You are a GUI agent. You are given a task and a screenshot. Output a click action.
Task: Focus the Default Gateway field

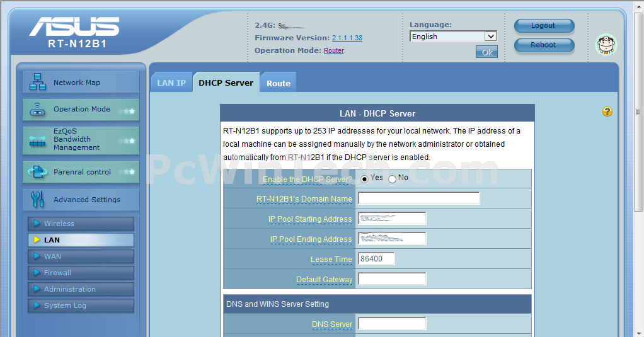click(392, 278)
